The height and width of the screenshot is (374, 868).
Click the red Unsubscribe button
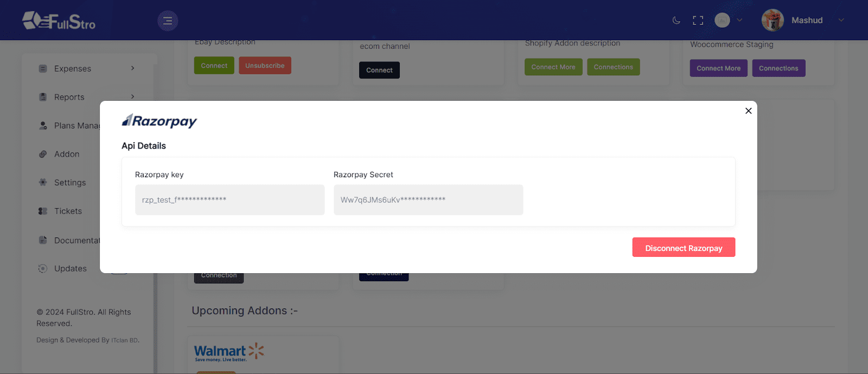265,66
